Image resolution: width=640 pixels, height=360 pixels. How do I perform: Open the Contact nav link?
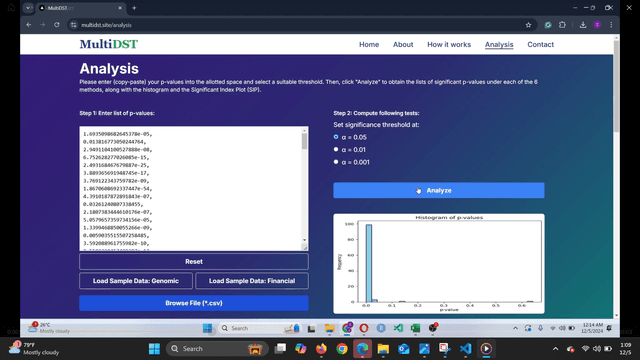pyautogui.click(x=540, y=44)
